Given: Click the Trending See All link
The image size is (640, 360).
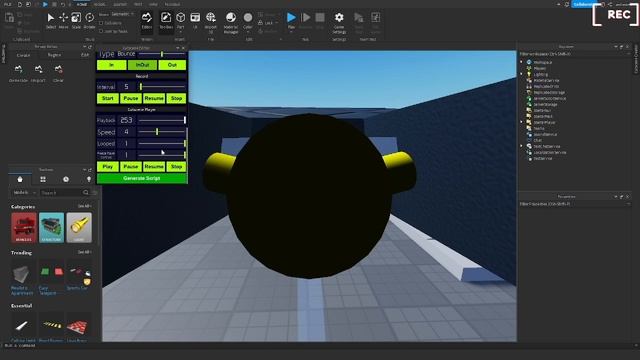Looking at the screenshot, I should 84,252.
